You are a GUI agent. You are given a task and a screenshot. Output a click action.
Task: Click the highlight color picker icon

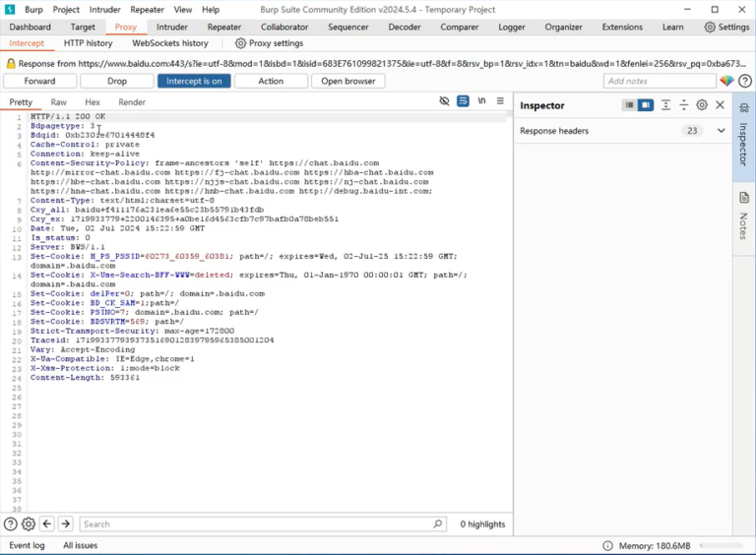pos(727,81)
